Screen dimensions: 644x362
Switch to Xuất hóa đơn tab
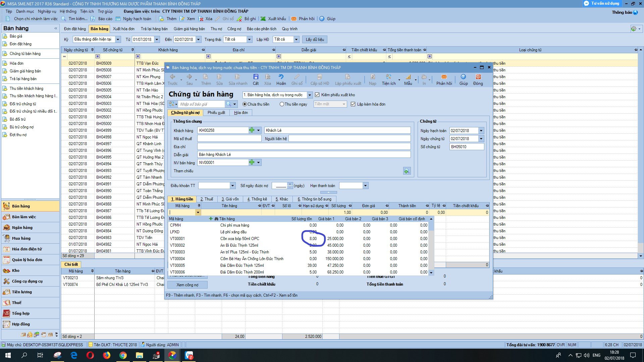tap(123, 29)
